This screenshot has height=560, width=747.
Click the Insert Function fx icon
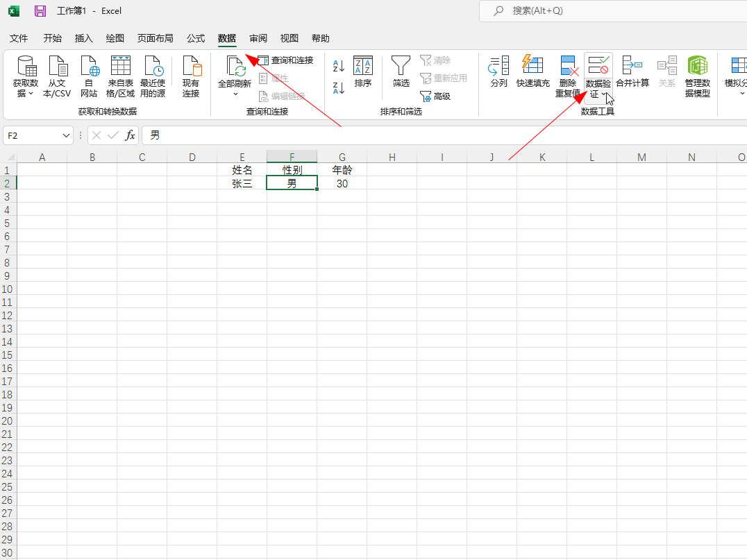pos(130,136)
